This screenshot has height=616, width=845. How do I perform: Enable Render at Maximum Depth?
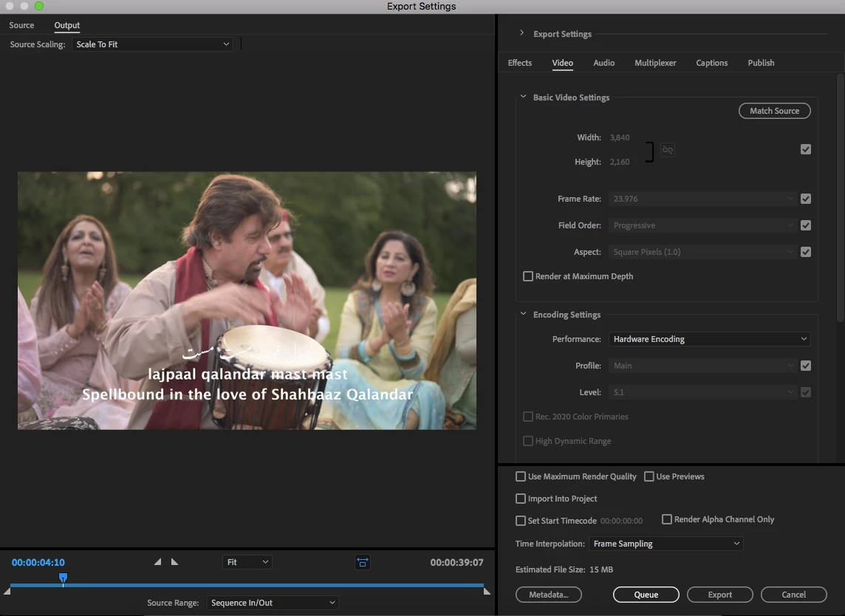528,276
